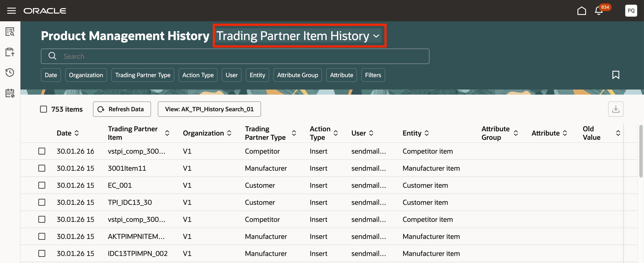Open View: AK_TPI_History Search_01 button
The image size is (644, 263).
click(x=209, y=109)
